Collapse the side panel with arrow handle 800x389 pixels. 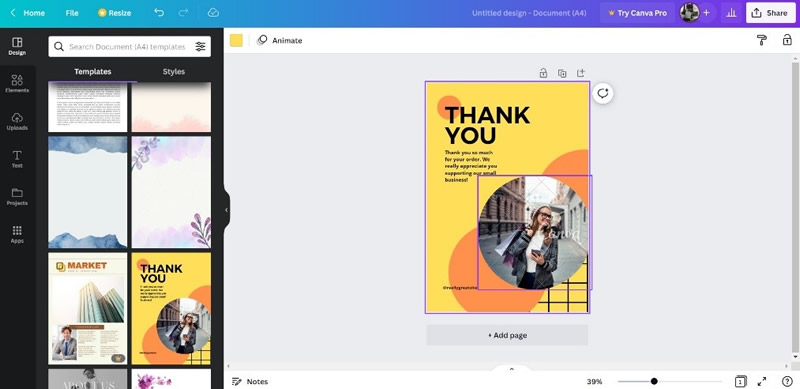point(226,210)
